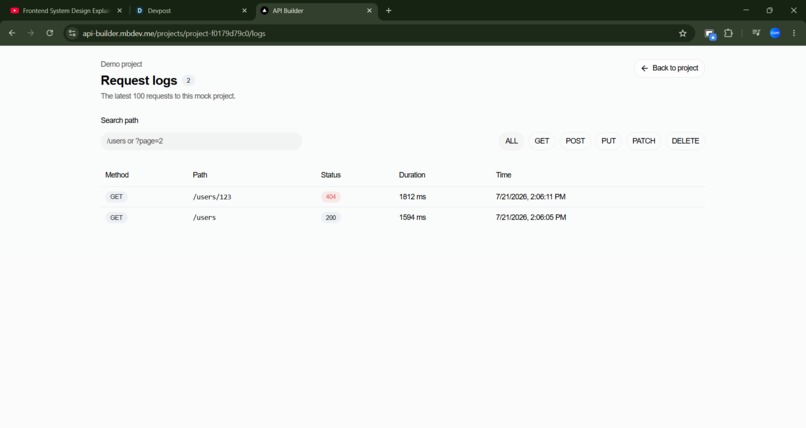Open the browser profile avatar

pos(775,33)
